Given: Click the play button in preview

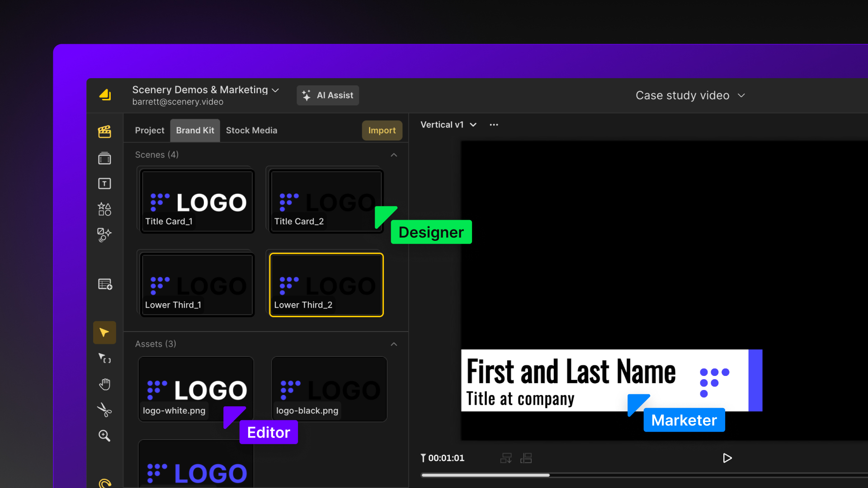Looking at the screenshot, I should [x=727, y=458].
